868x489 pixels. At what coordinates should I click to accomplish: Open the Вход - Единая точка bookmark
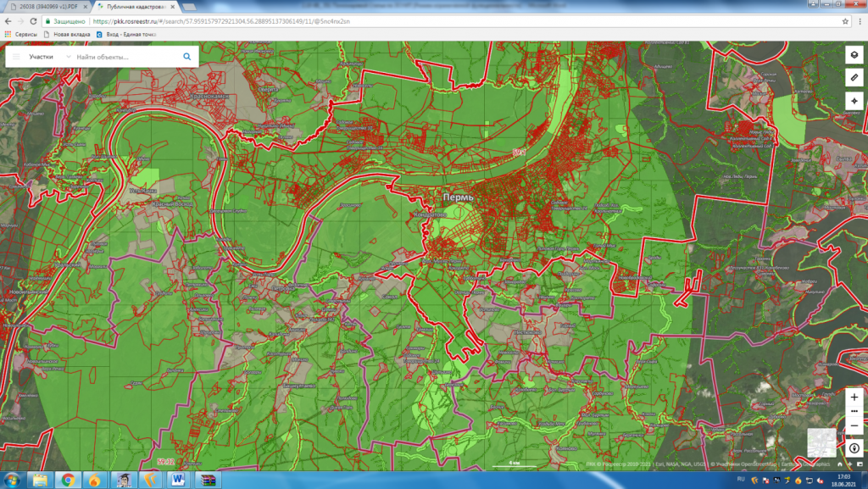click(x=126, y=34)
